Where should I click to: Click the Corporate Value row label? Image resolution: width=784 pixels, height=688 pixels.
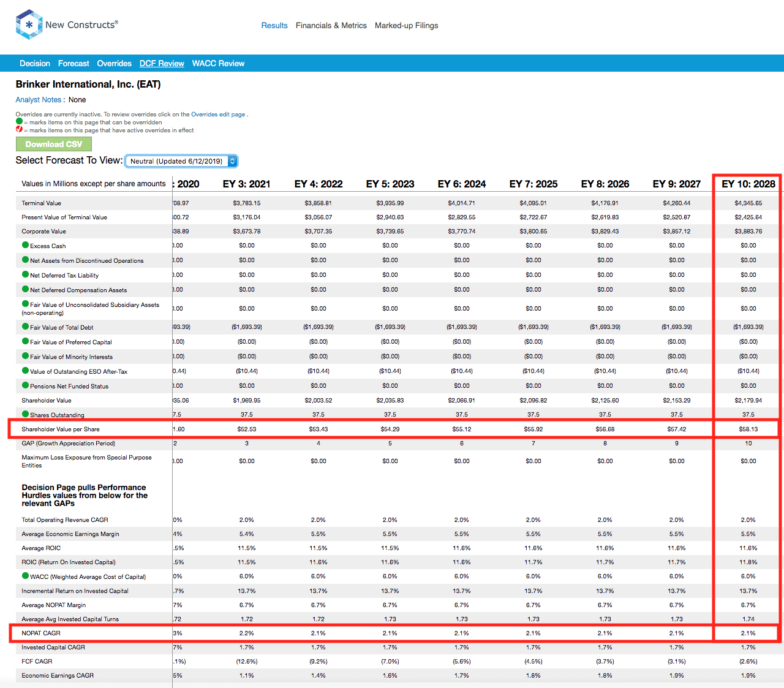(x=43, y=232)
